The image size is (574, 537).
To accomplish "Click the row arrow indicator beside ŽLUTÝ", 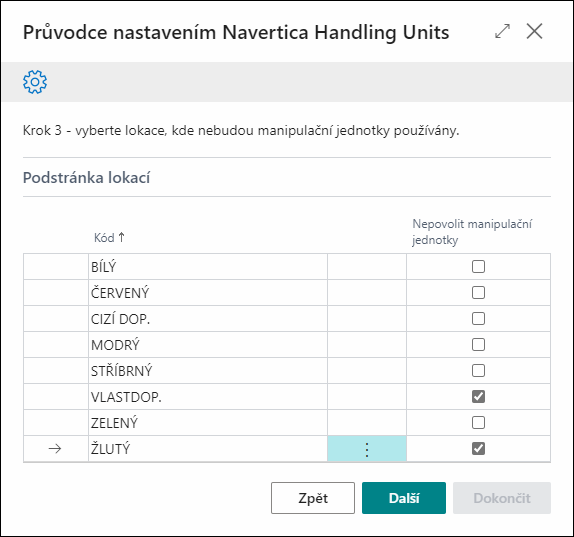I will (x=55, y=449).
